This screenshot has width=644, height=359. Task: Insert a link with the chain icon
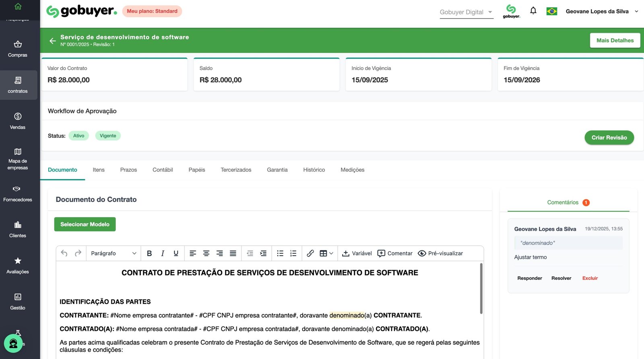310,253
